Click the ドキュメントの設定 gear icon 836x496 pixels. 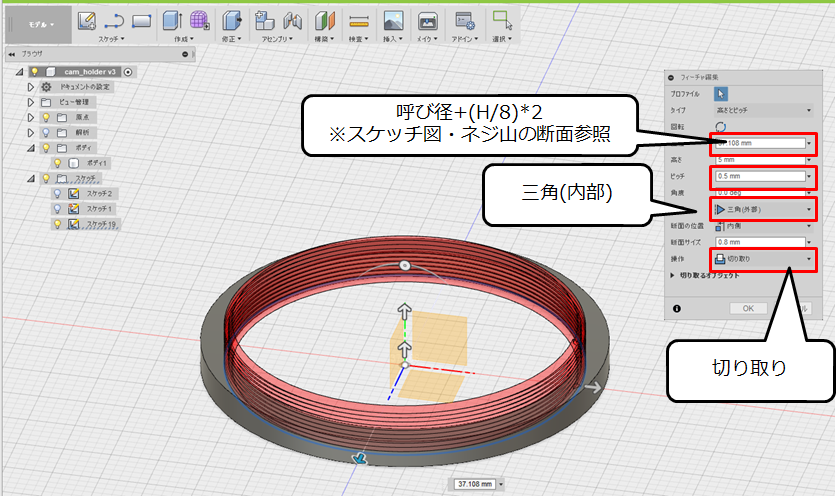pos(46,86)
